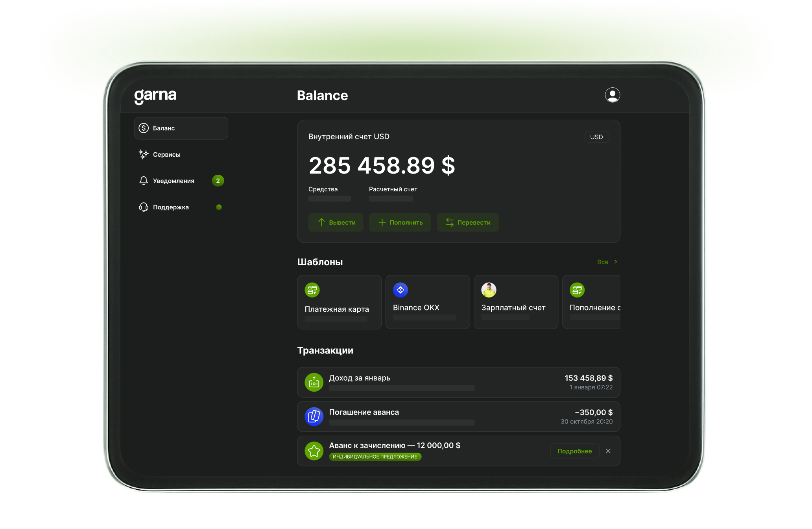Click the Поддержка headset icon

pos(144,207)
